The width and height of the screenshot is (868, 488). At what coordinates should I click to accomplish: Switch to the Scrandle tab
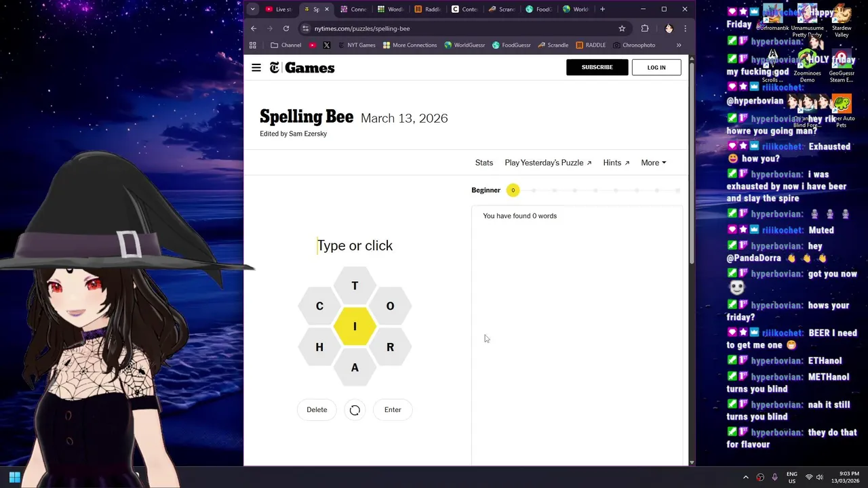[502, 9]
